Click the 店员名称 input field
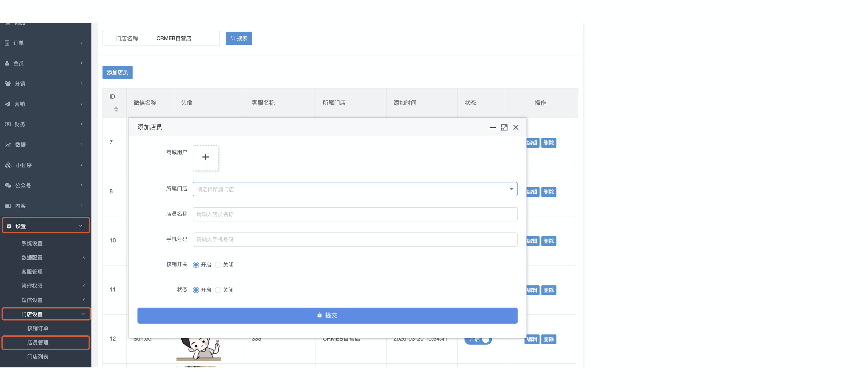The height and width of the screenshot is (391, 868). tap(355, 214)
